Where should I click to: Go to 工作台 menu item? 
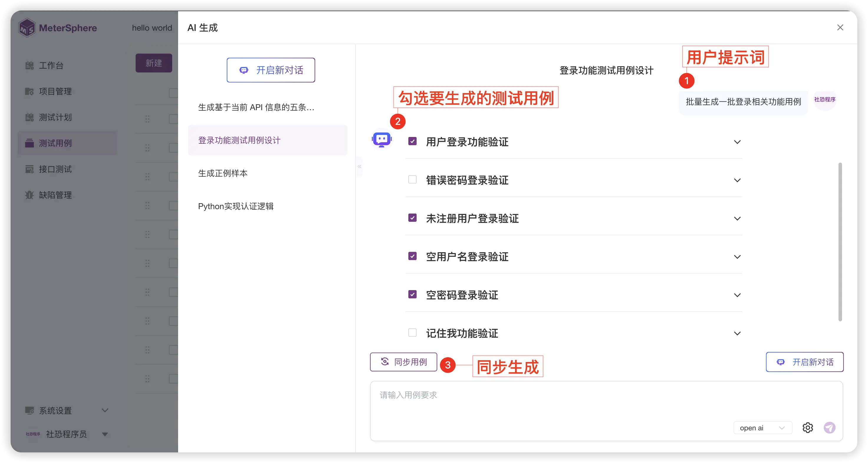68,65
